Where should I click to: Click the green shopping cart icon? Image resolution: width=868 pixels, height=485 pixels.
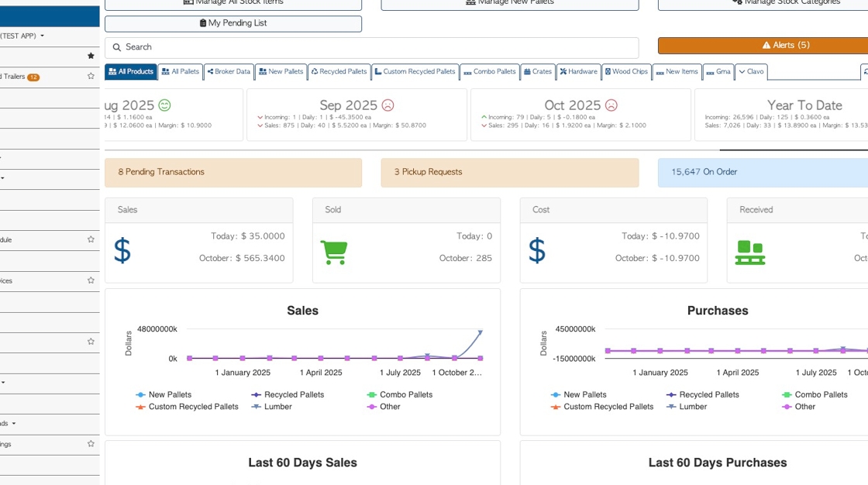pos(334,252)
